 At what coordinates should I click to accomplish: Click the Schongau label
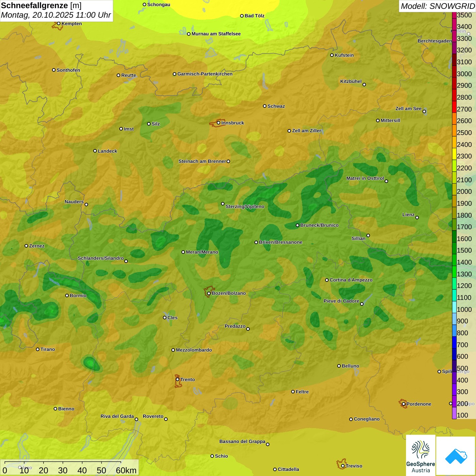pyautogui.click(x=158, y=4)
